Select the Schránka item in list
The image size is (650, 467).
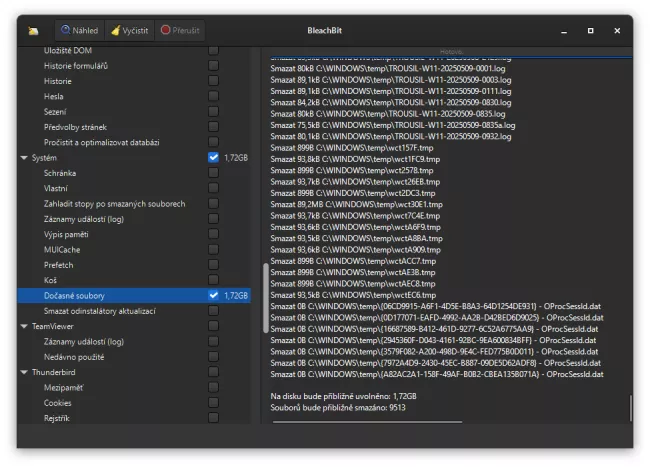[60, 173]
